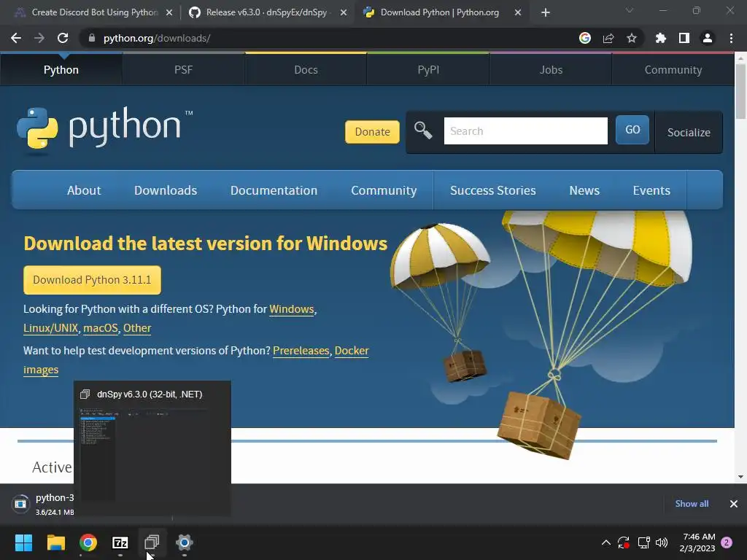747x560 pixels.
Task: Click the sync tray icon
Action: pyautogui.click(x=624, y=542)
